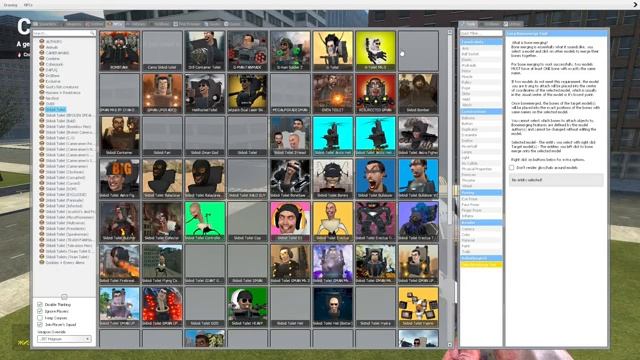Switch to the Post Process tab

[x=187, y=24]
